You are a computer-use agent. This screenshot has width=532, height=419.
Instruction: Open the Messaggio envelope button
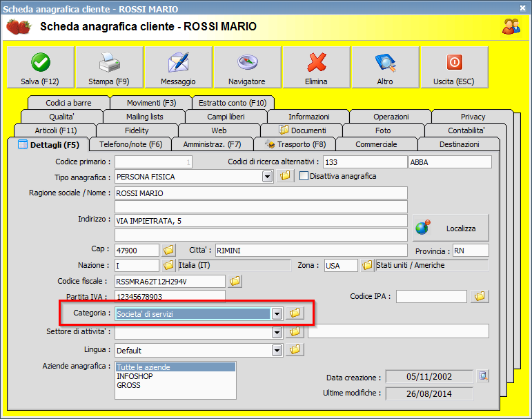(x=179, y=67)
